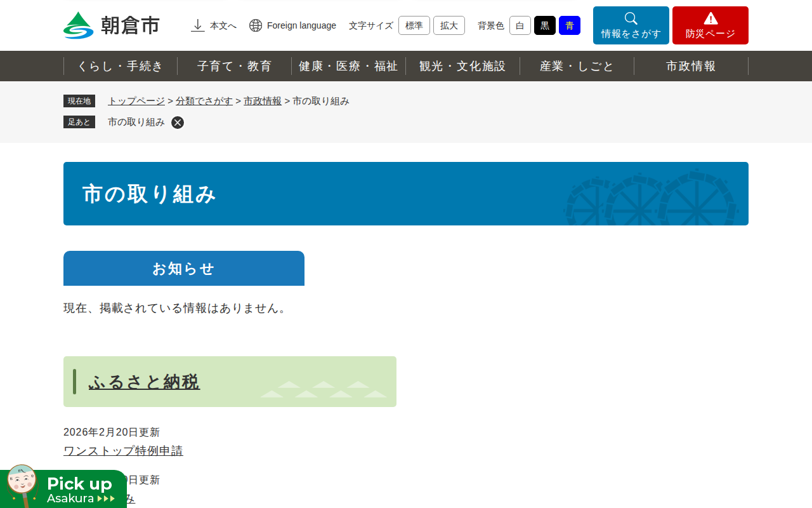This screenshot has width=812, height=508.
Task: Select the blue 青 background color
Action: [570, 25]
